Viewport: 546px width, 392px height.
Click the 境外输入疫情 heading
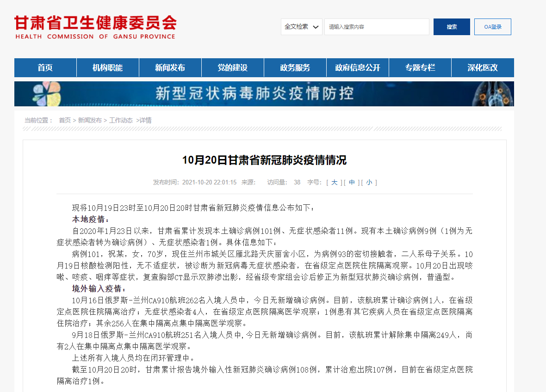(99, 289)
